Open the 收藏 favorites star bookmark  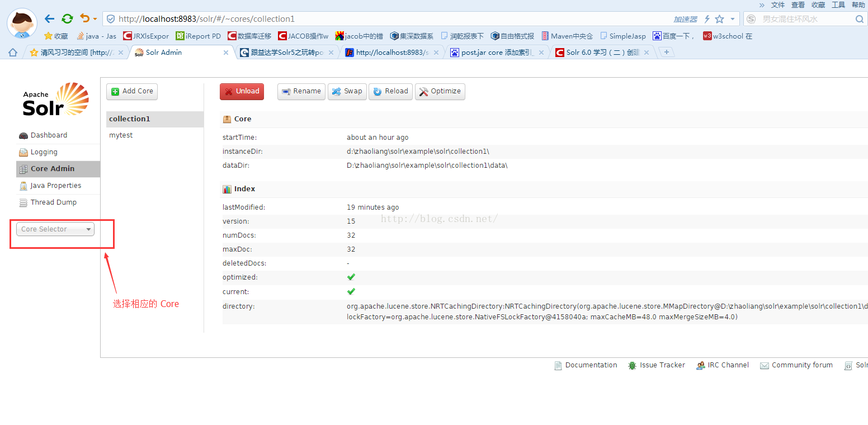tap(56, 36)
